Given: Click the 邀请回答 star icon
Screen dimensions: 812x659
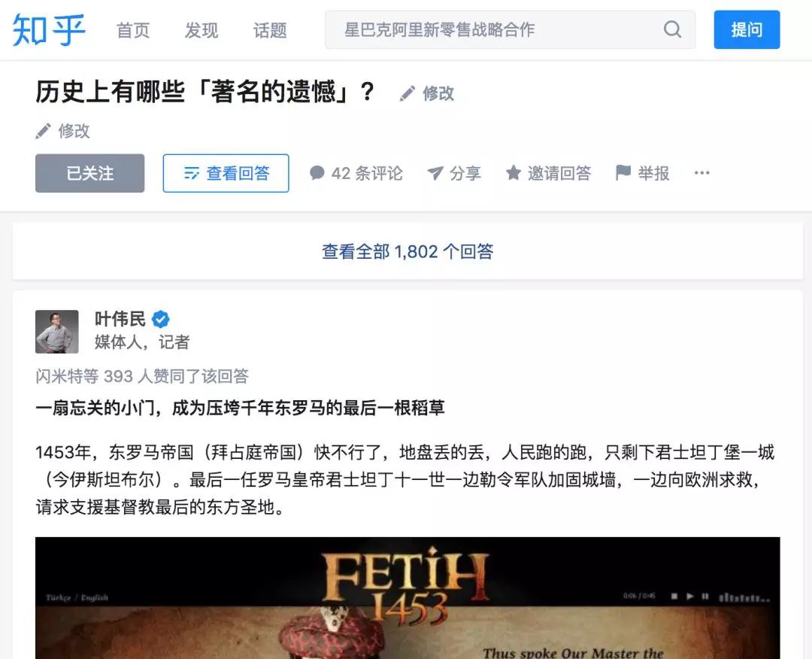Looking at the screenshot, I should pos(514,172).
